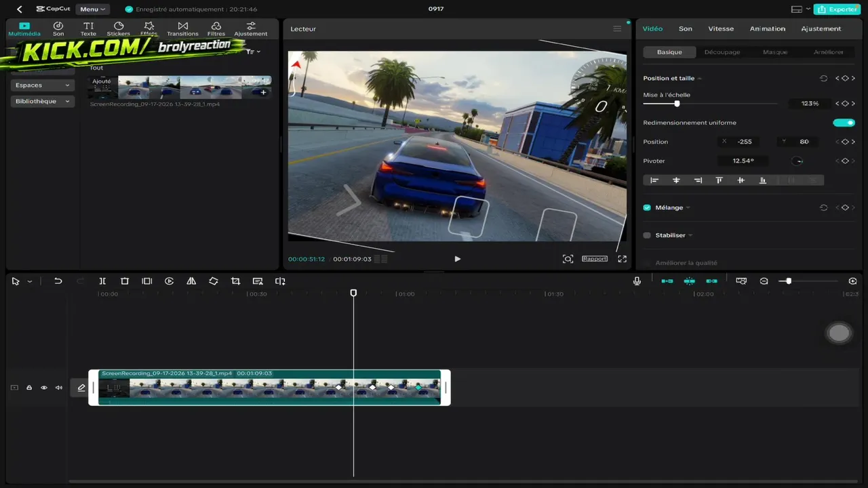
Task: Click the Exporter button
Action: point(838,9)
